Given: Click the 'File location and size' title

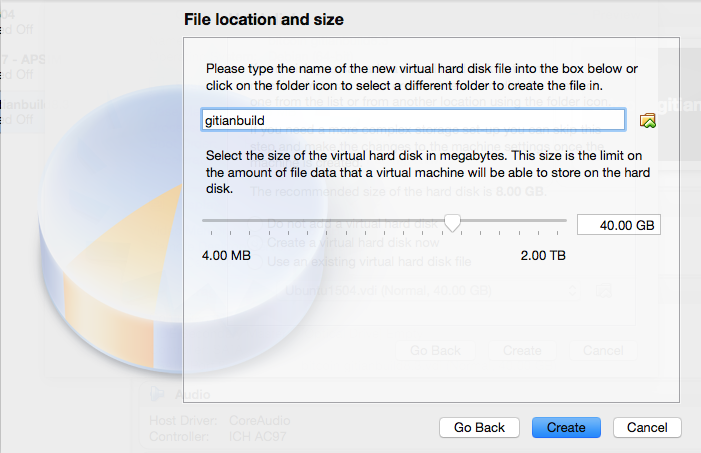Looking at the screenshot, I should tap(264, 20).
